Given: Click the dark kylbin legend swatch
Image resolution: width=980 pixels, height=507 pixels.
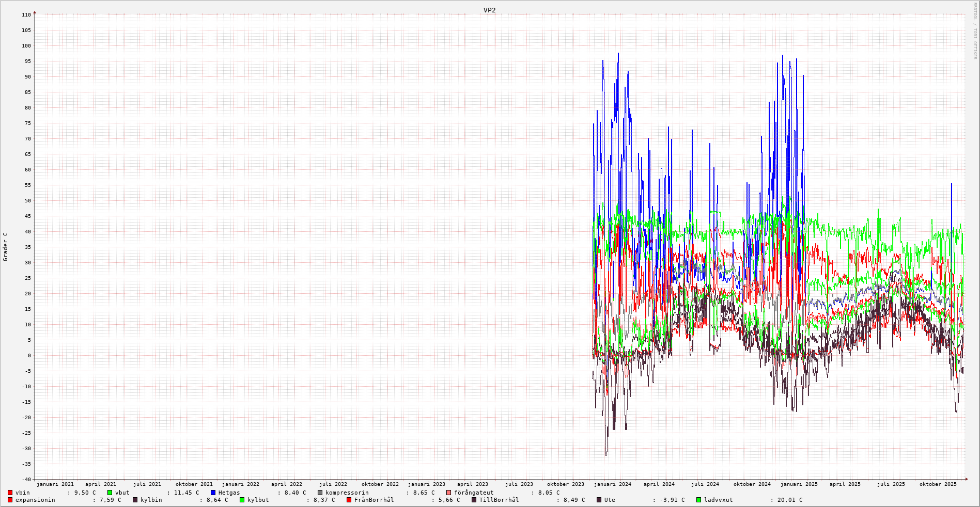Looking at the screenshot, I should click(135, 500).
